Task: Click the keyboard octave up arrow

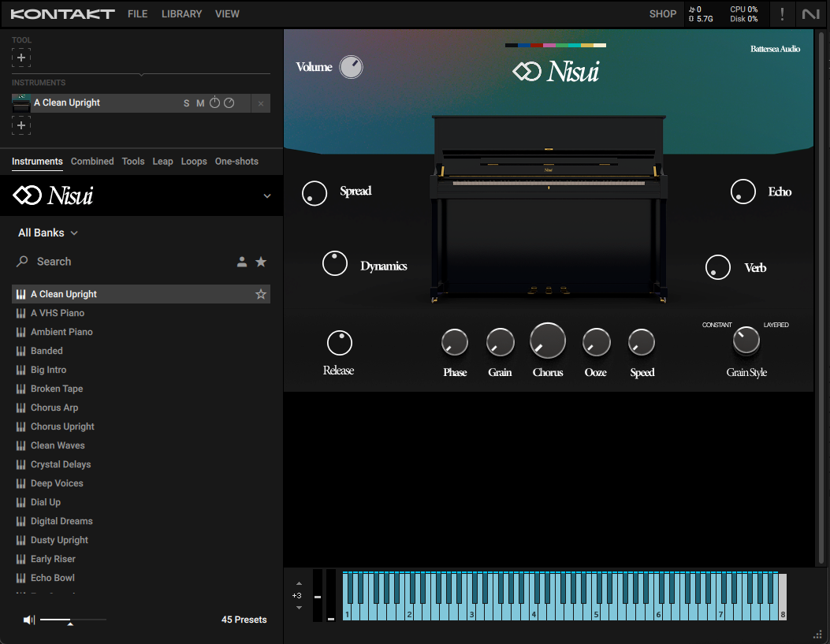Action: [x=298, y=583]
